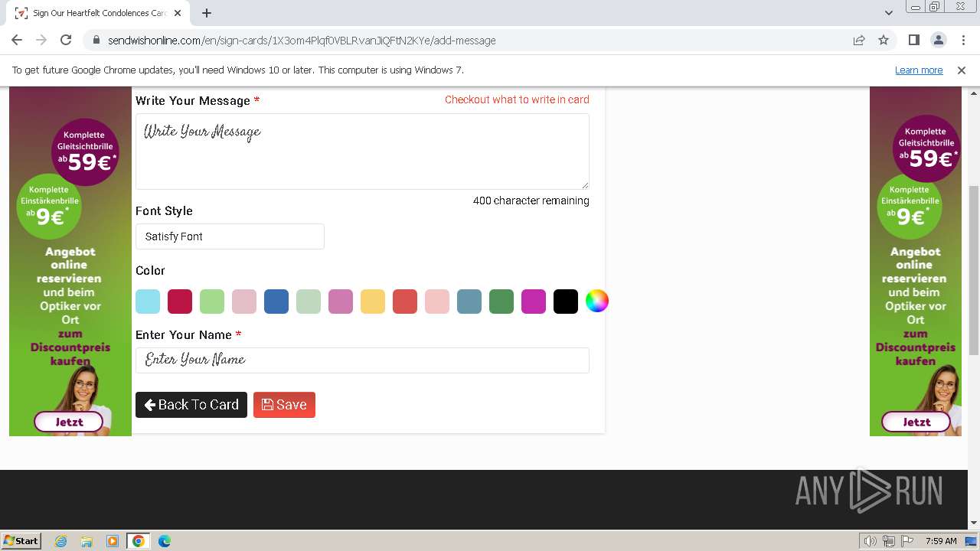Pick the light green color swatch

(212, 302)
